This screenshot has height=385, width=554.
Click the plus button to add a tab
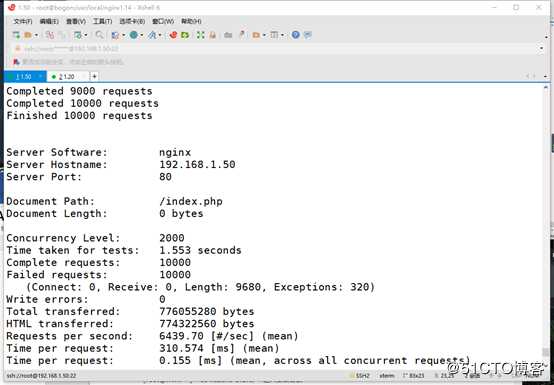(x=94, y=76)
